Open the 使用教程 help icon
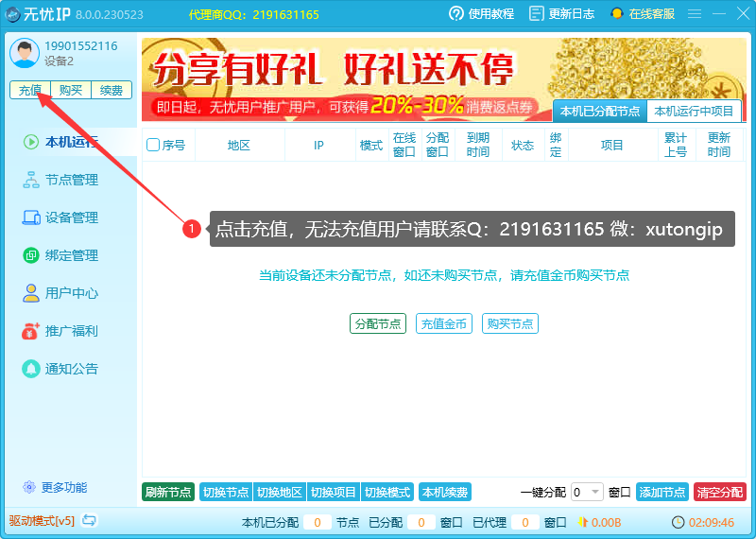This screenshot has height=539, width=756. click(455, 13)
